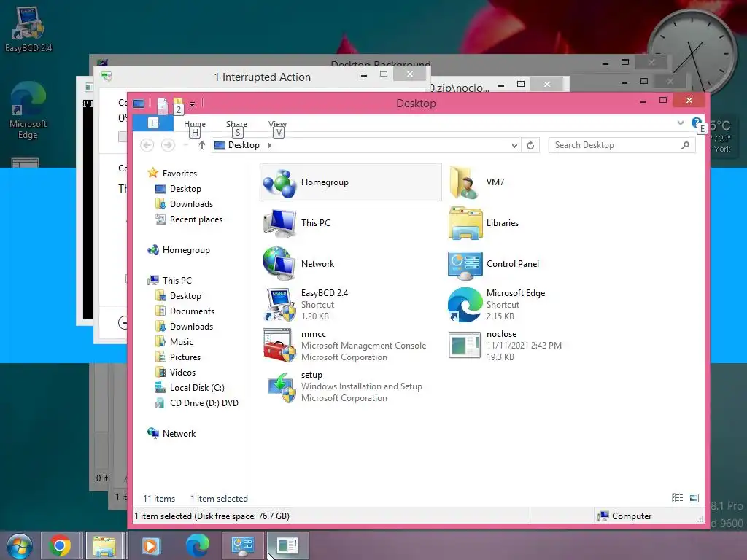Select Documents in navigation pane

pos(192,311)
